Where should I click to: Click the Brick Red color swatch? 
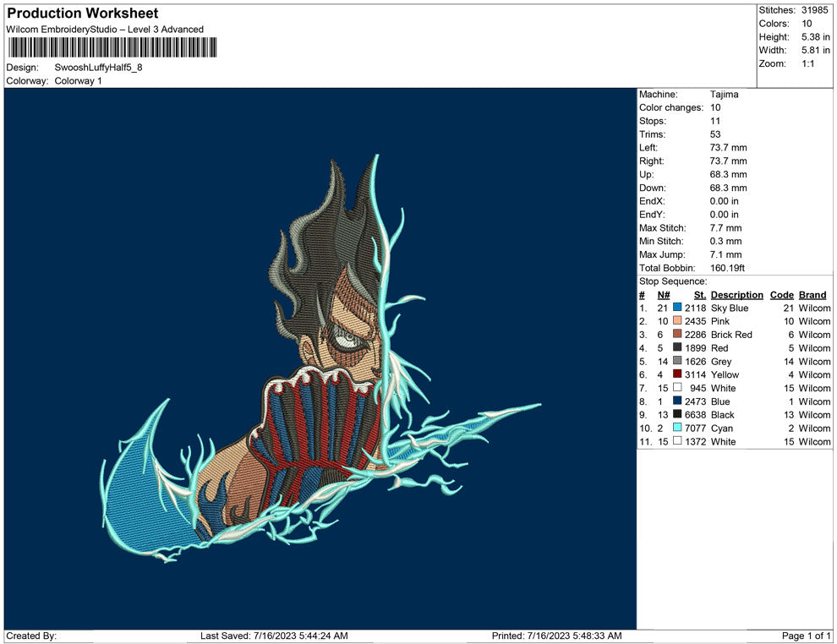[677, 334]
